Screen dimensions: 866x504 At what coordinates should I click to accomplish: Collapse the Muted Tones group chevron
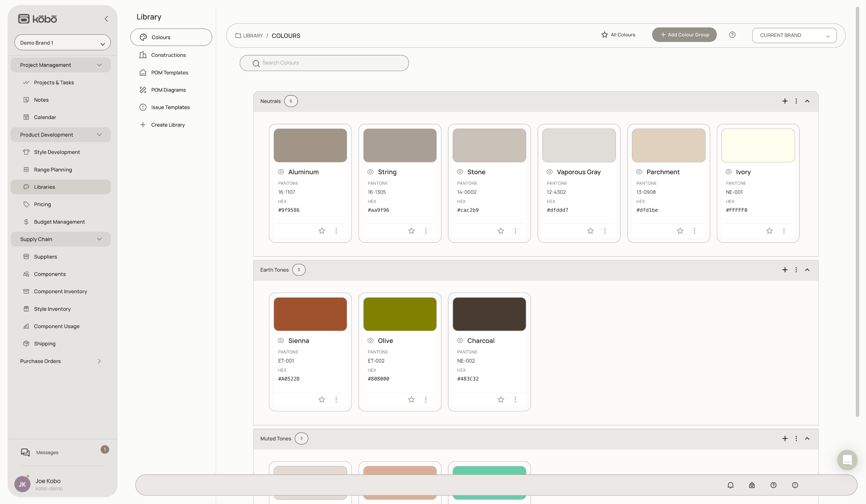coord(807,438)
